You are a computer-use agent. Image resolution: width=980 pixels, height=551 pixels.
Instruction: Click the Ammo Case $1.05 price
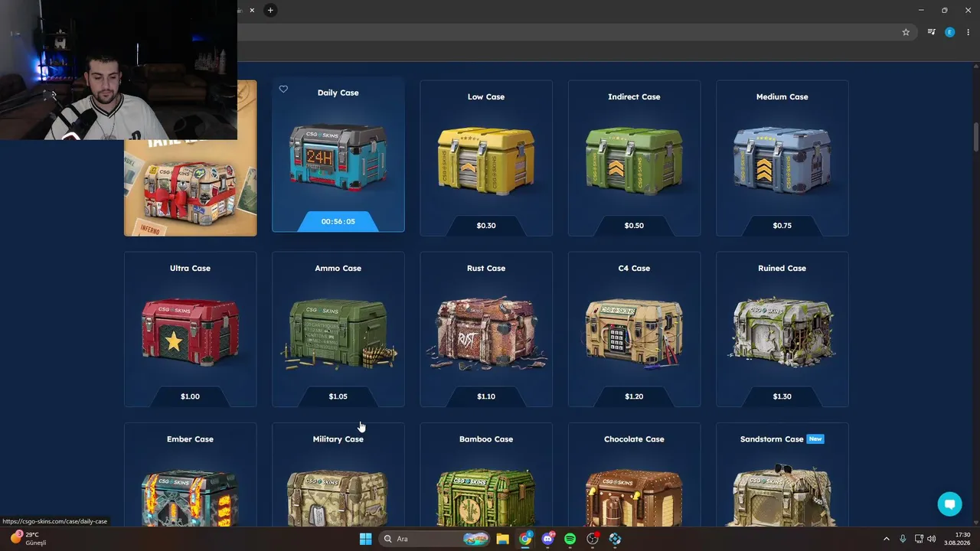pyautogui.click(x=338, y=396)
